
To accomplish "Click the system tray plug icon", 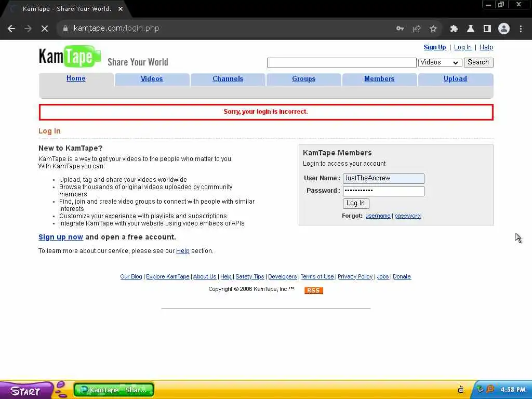I will tap(461, 390).
